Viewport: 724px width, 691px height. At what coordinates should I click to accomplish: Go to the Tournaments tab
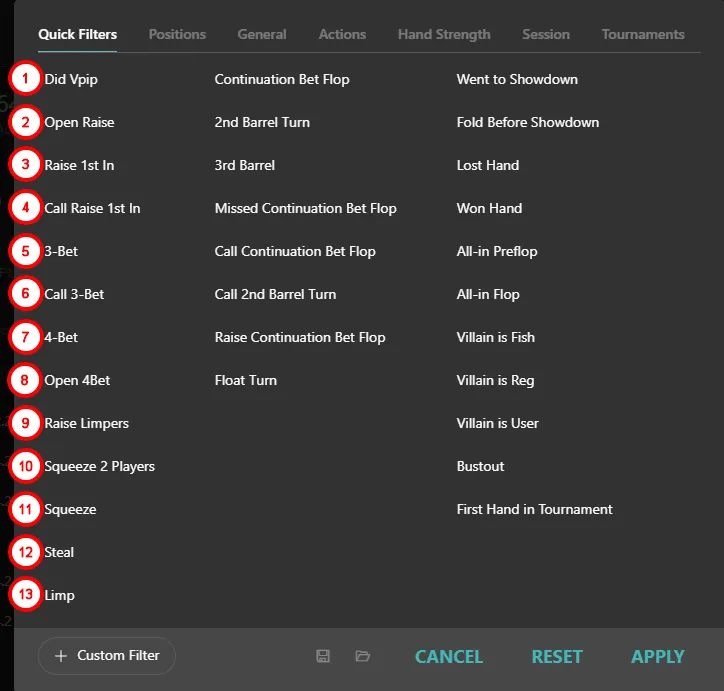click(643, 34)
